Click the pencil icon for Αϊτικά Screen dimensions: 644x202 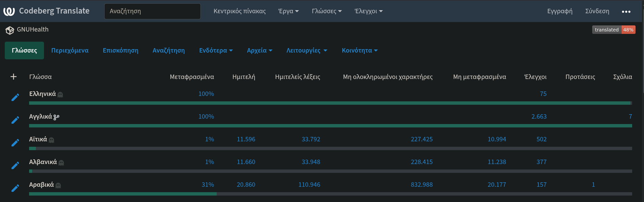tap(15, 143)
